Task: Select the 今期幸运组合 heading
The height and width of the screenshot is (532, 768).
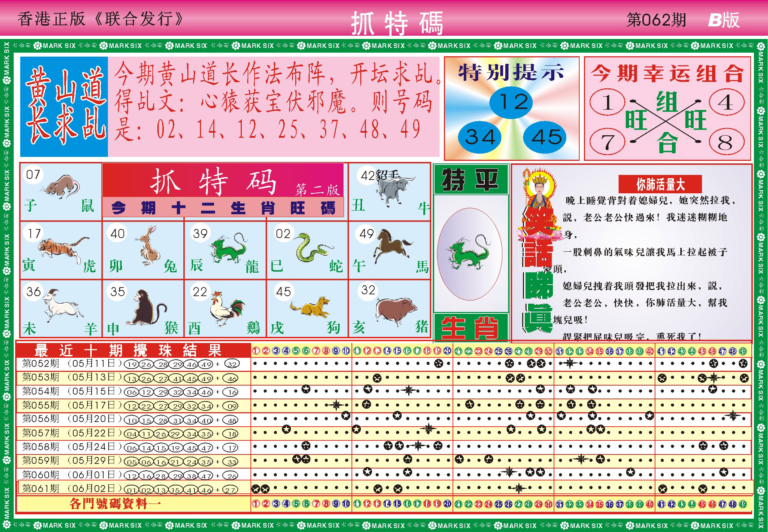Action: [667, 74]
